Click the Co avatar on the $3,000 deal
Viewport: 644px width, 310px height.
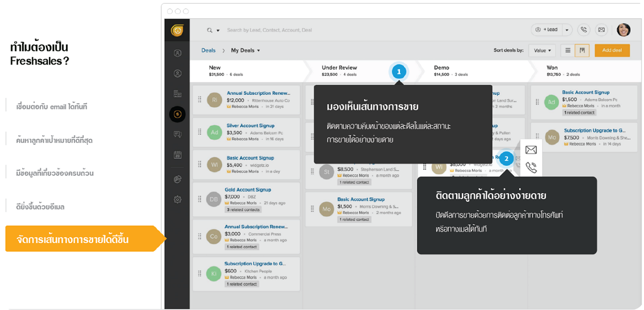coord(214,236)
